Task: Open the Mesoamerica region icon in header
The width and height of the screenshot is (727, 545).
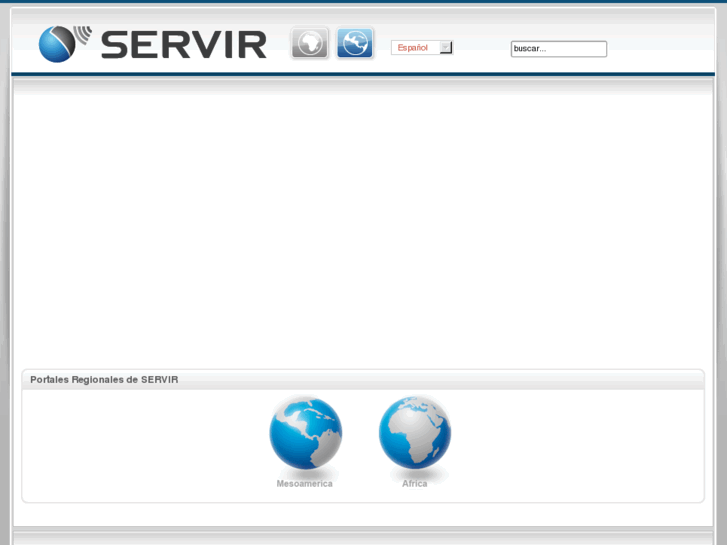Action: pyautogui.click(x=355, y=43)
